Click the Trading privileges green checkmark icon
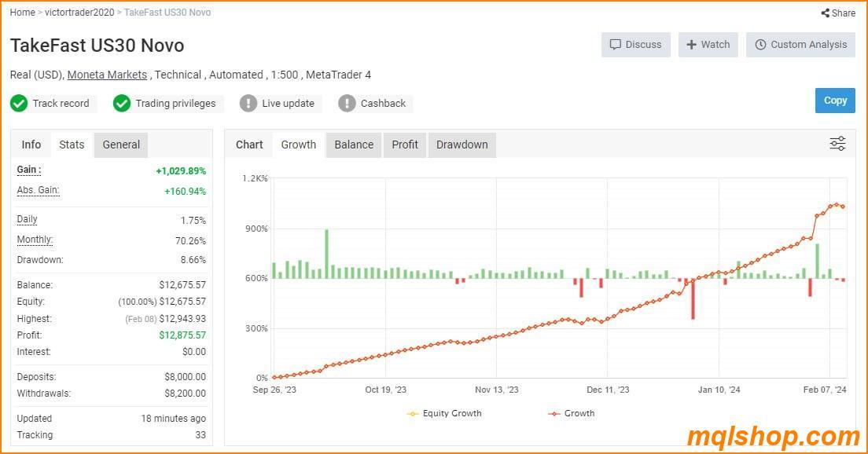 coord(122,104)
